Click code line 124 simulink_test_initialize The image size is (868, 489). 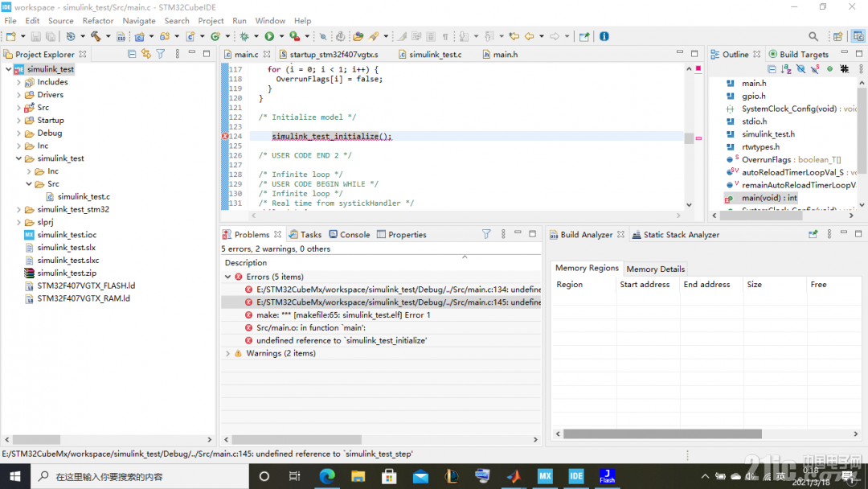(x=332, y=136)
